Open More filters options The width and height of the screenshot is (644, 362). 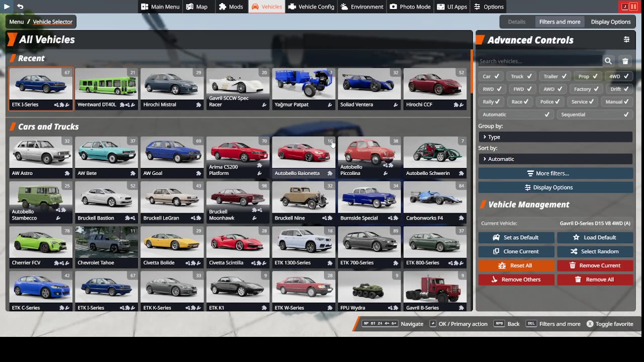click(555, 173)
